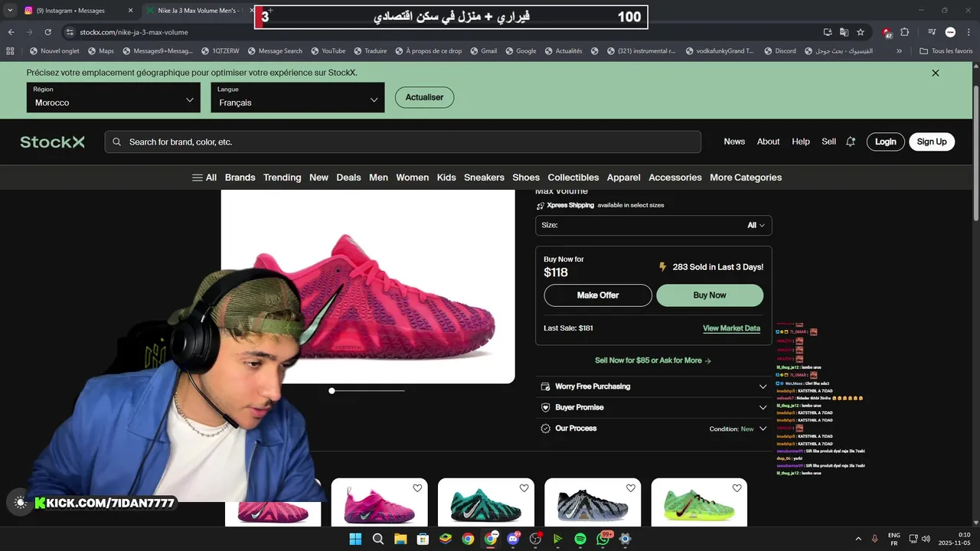This screenshot has width=980, height=551.
Task: Click the hamburger All menu icon
Action: [x=198, y=178]
